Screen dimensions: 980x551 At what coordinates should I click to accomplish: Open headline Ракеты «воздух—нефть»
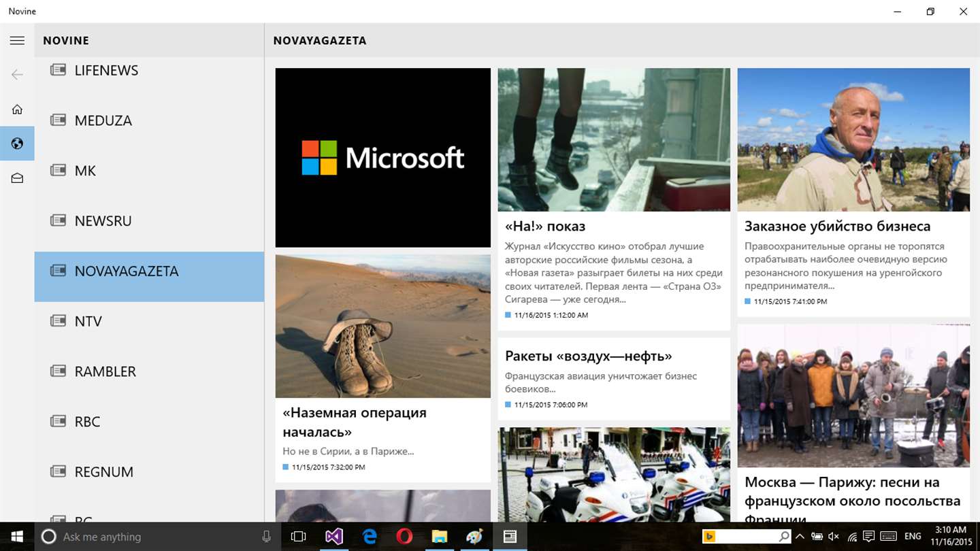(589, 356)
